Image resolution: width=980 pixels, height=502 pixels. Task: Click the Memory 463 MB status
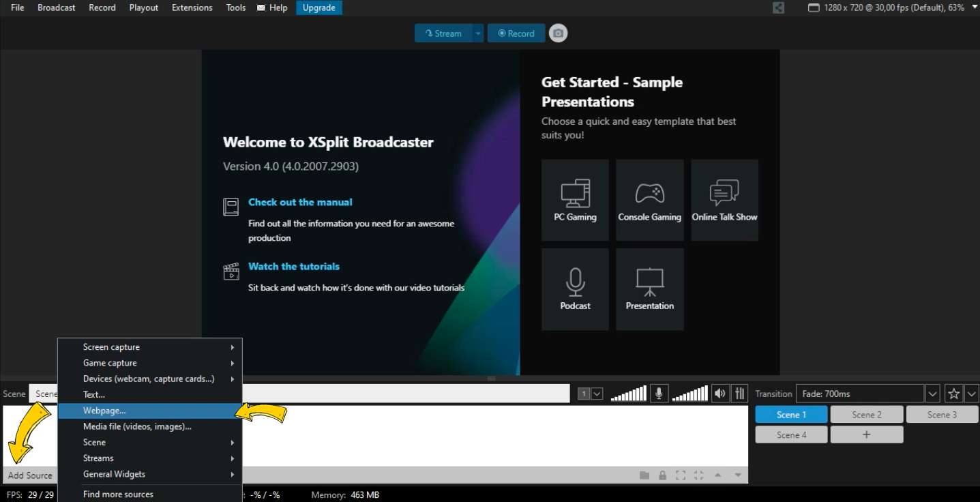tap(345, 494)
